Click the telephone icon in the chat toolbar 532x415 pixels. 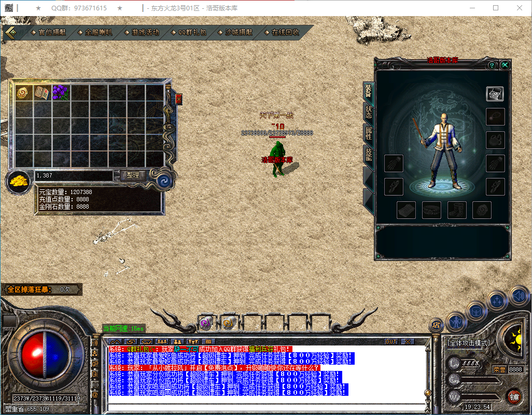point(147,342)
